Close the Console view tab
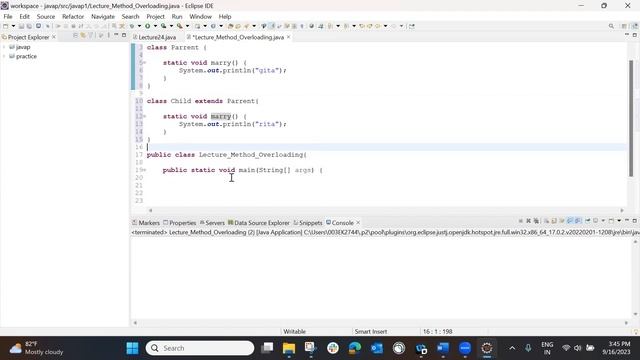640x360 pixels. pyautogui.click(x=358, y=223)
